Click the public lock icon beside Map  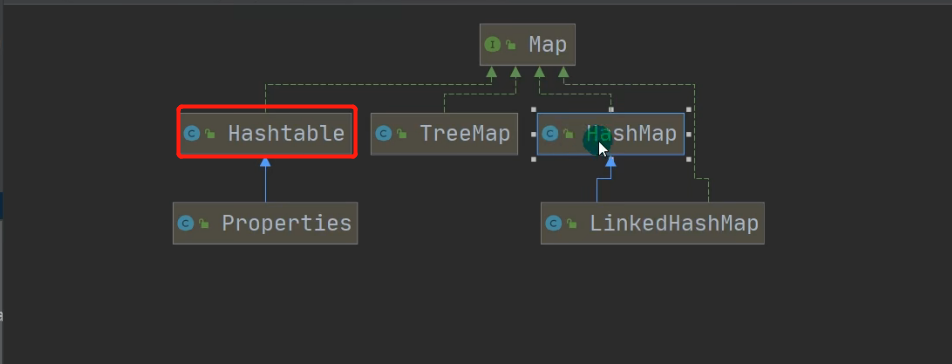[x=511, y=45]
